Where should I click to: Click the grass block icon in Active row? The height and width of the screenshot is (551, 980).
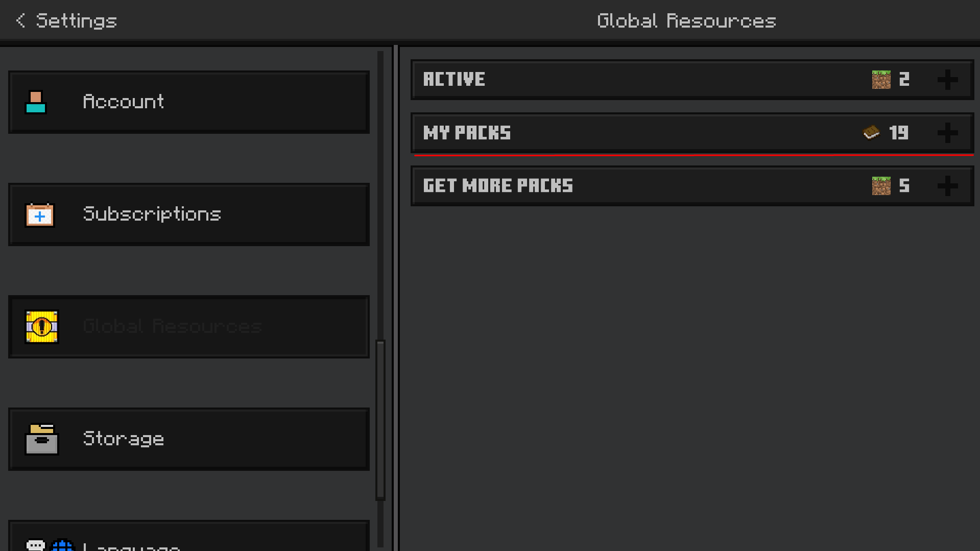click(881, 80)
